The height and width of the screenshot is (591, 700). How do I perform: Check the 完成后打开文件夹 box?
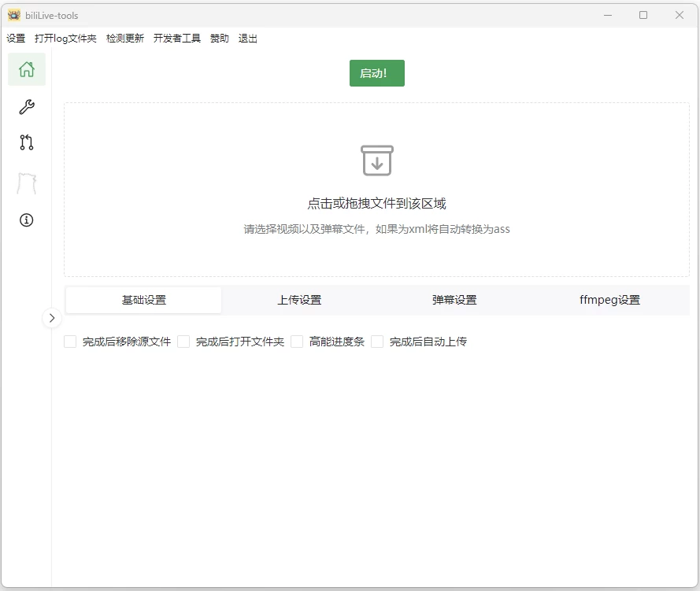pos(183,342)
